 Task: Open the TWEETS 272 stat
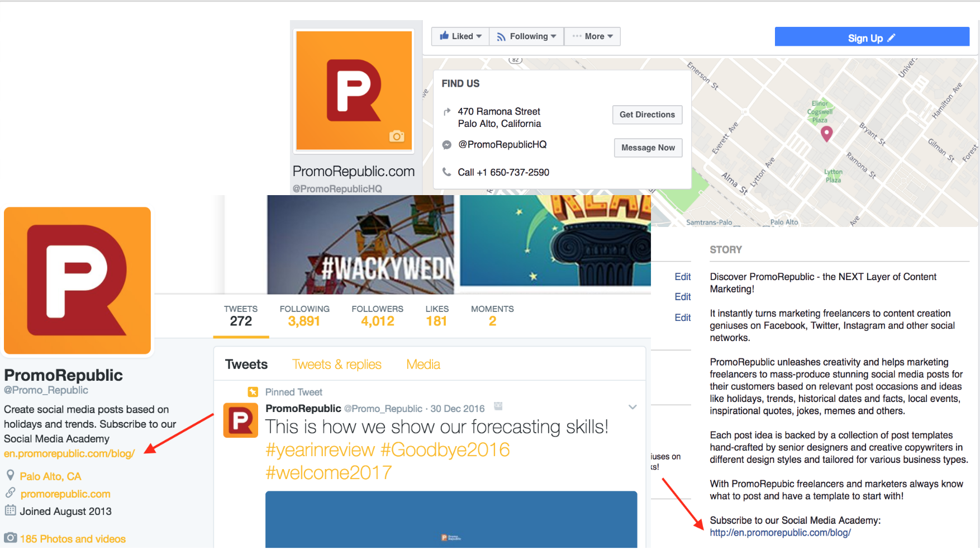click(241, 316)
